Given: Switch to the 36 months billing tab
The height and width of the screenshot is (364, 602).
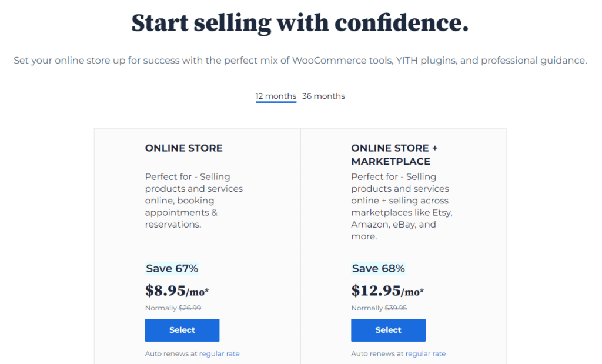Looking at the screenshot, I should [323, 96].
